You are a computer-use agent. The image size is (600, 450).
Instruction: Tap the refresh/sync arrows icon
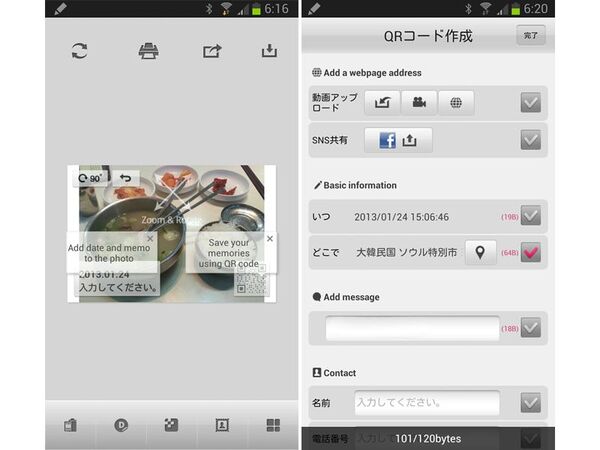tap(80, 51)
